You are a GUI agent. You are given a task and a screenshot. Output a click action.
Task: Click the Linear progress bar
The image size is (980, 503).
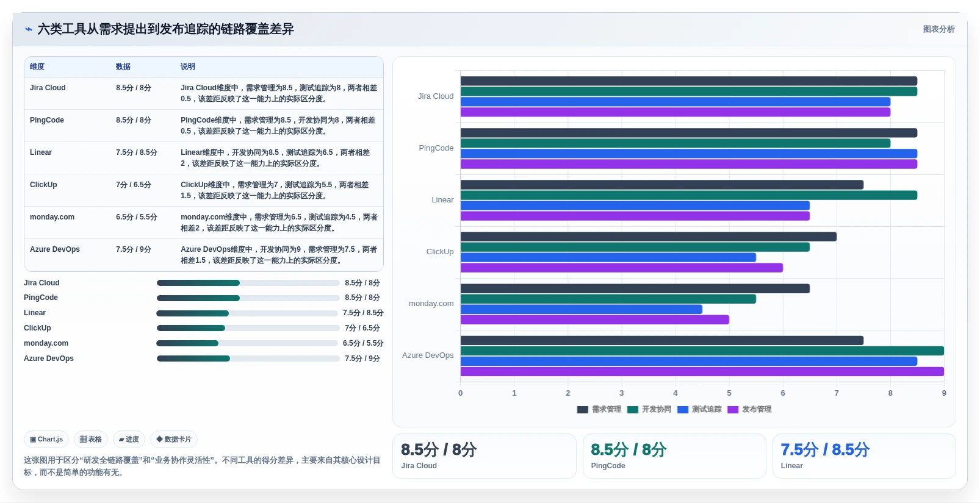pos(247,313)
